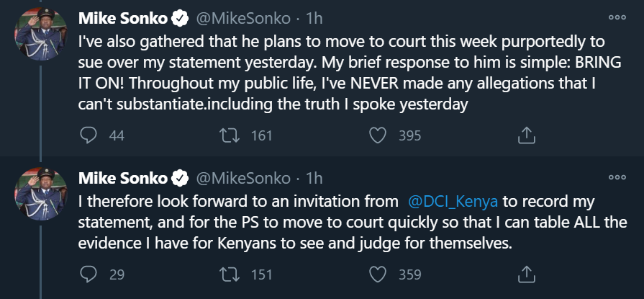This screenshot has height=299, width=644.
Task: Open Mike Sonko profile name in first tweet
Action: 122,17
